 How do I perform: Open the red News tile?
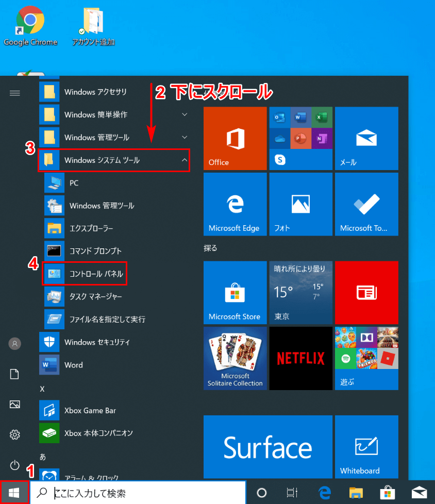[366, 293]
